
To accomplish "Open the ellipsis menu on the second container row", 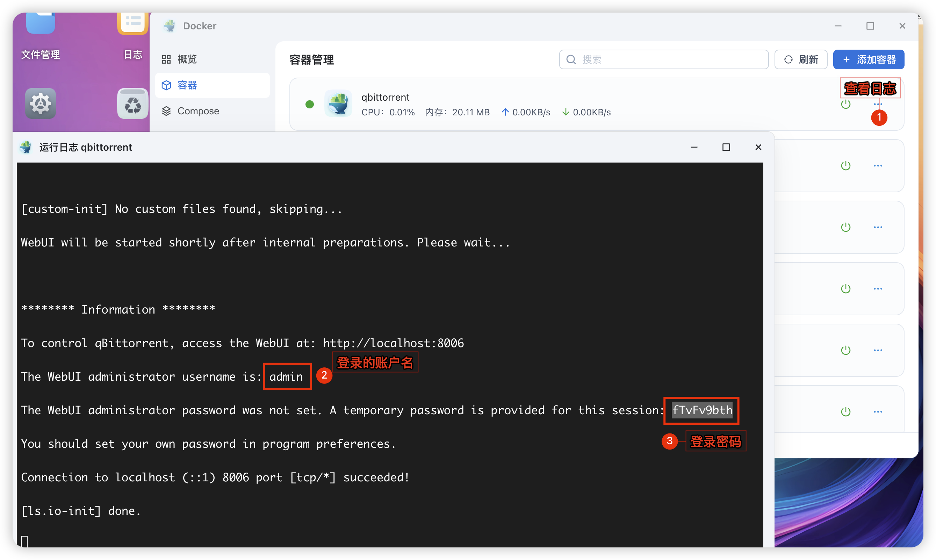I will [x=878, y=166].
